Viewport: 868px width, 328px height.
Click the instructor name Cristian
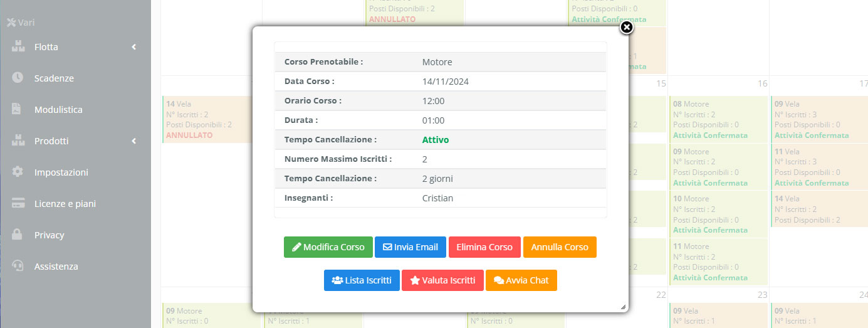(x=437, y=198)
